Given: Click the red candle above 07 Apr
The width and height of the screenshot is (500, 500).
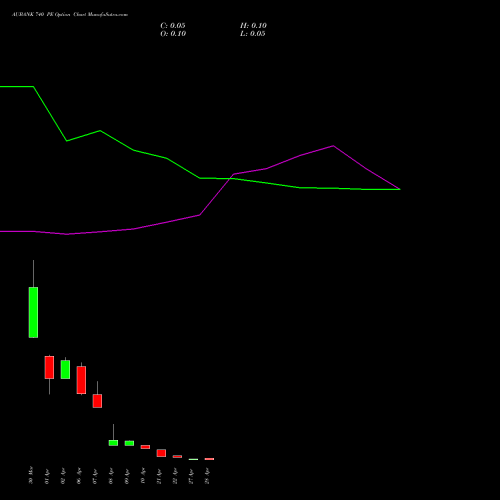Looking at the screenshot, I should [97, 401].
